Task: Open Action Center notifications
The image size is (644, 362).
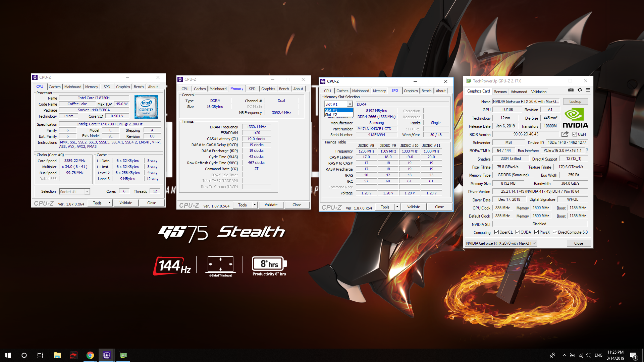Action: (x=633, y=355)
